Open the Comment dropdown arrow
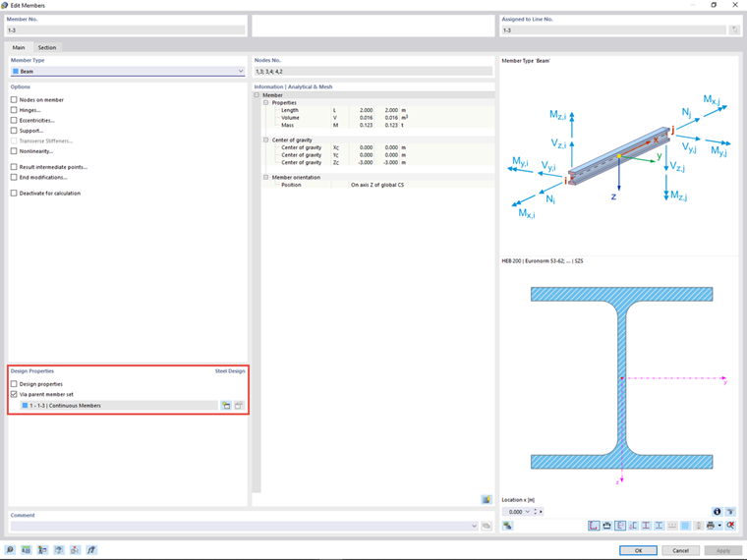The width and height of the screenshot is (747, 560). coord(474,526)
